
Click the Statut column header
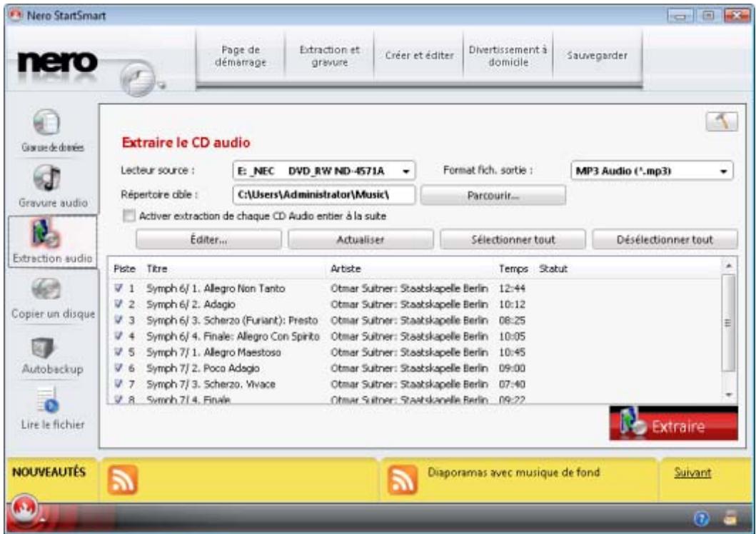[553, 269]
